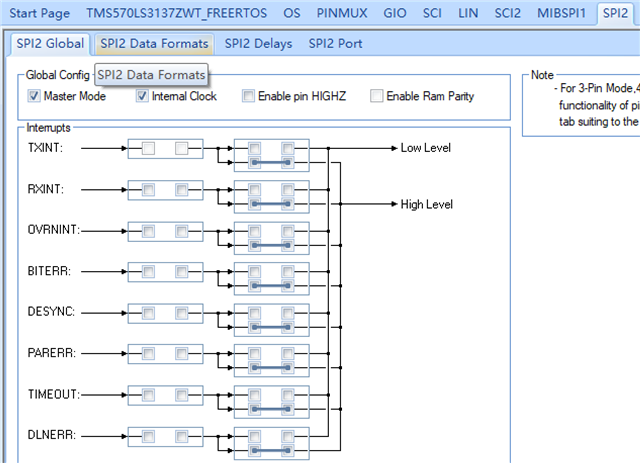Toggle the Internal Clock checkbox

(142, 96)
